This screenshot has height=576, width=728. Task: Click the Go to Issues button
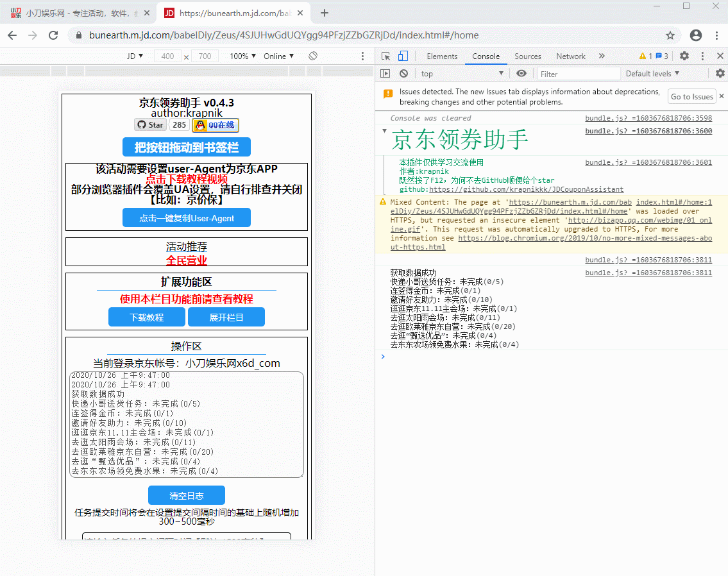[691, 96]
